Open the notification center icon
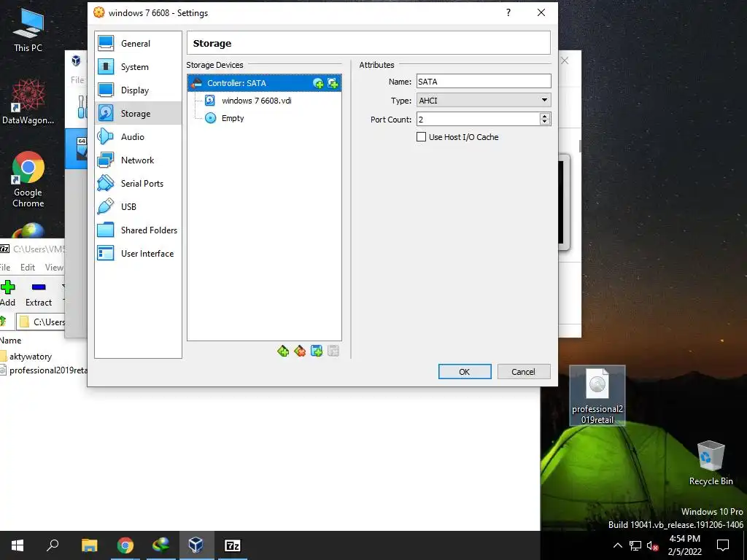 pos(723,545)
